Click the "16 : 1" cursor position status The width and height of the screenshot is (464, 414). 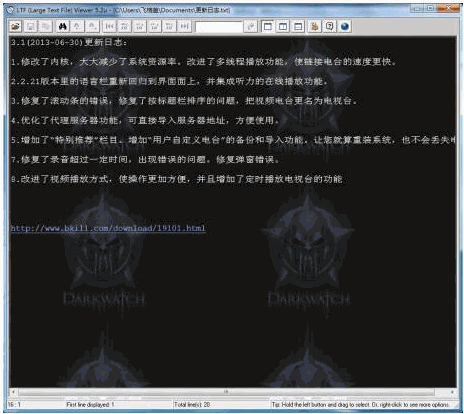(x=14, y=405)
